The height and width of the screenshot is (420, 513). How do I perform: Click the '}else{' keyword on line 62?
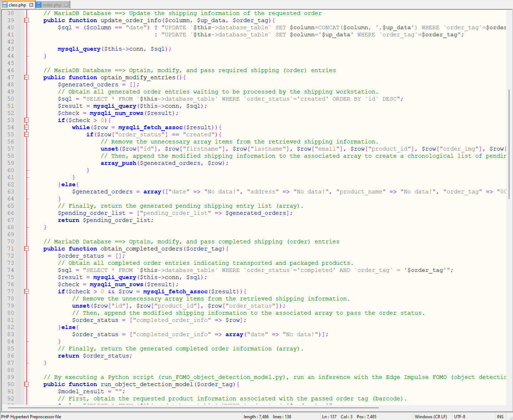pos(68,184)
